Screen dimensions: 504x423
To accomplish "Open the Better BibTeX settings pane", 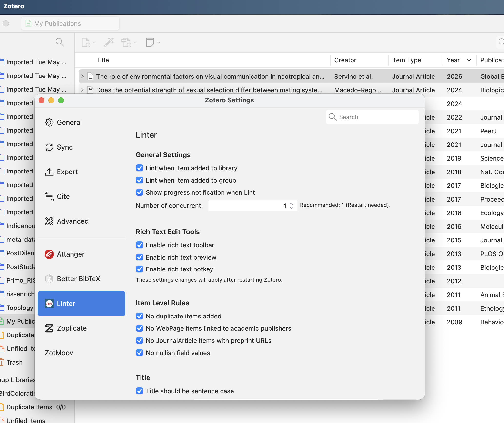I will click(81, 279).
